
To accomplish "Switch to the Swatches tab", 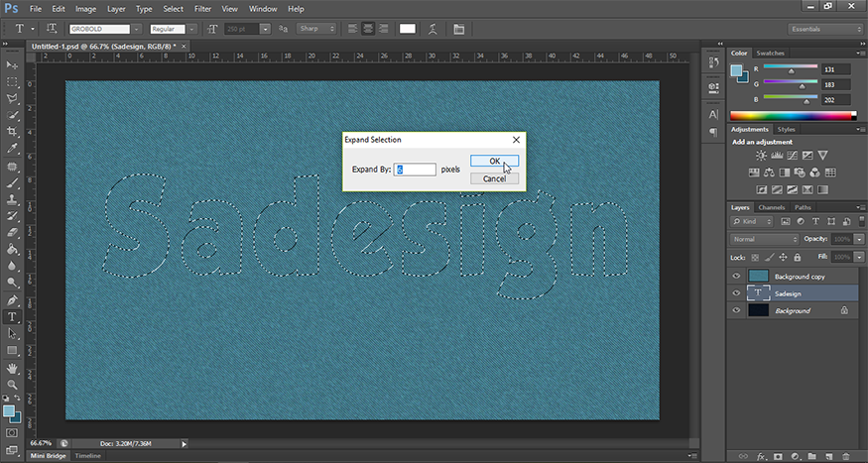I will coord(770,54).
